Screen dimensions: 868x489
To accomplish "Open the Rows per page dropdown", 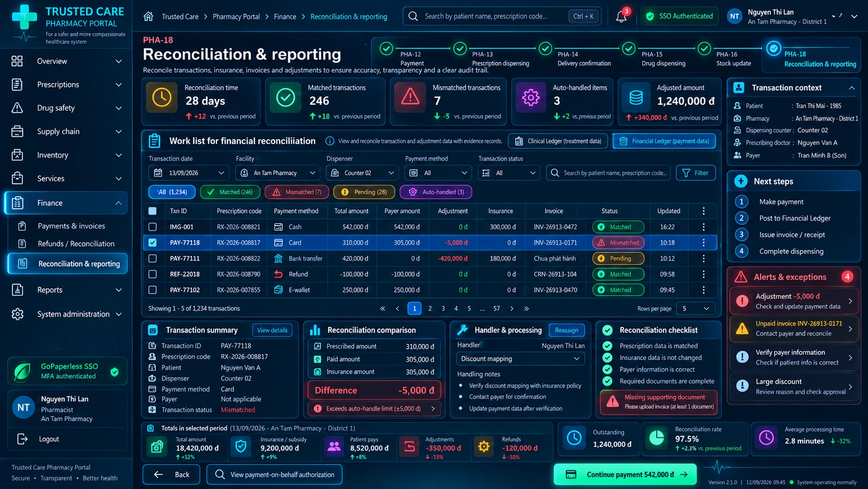I will [695, 309].
